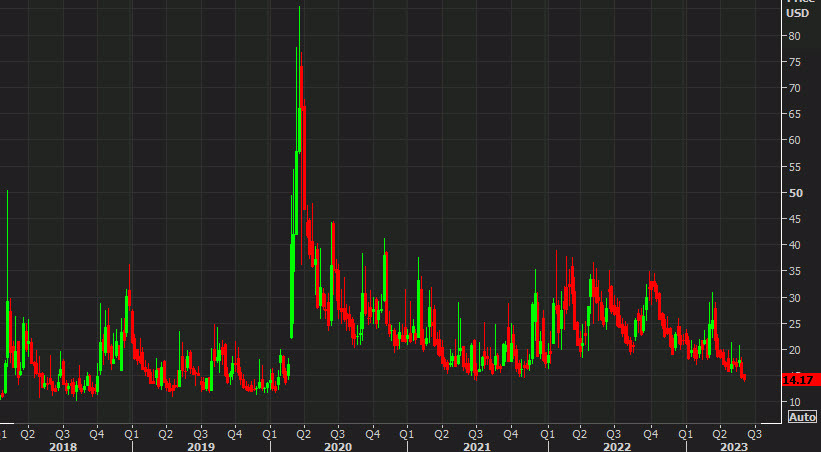The height and width of the screenshot is (452, 821).
Task: Click the 70 price axis label
Action: point(794,88)
